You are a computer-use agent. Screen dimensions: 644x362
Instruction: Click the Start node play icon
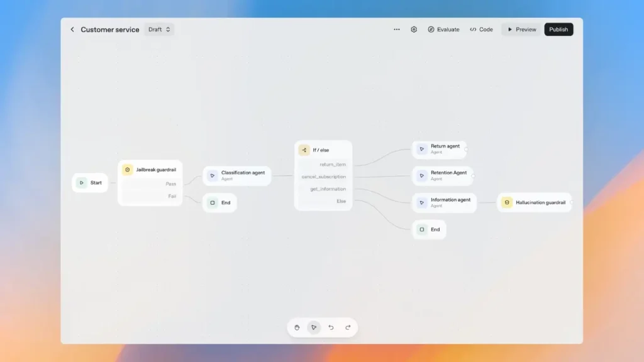(x=82, y=182)
